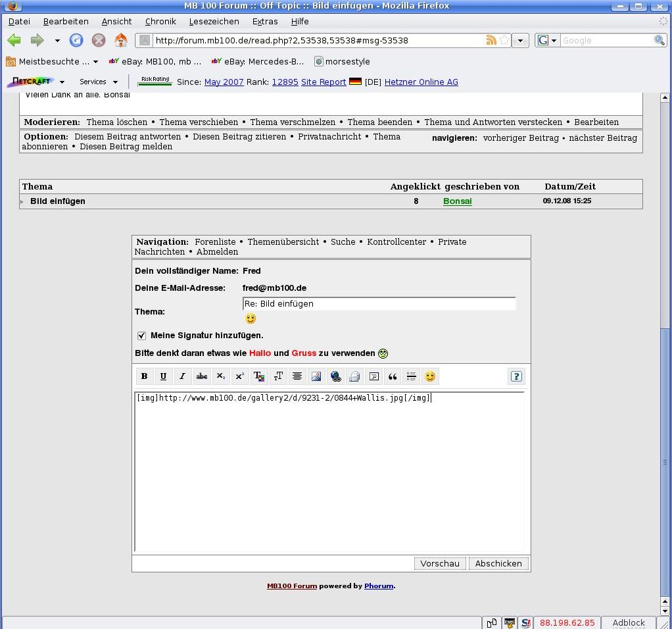The image size is (672, 629).
Task: Click the Bold formatting button
Action: 144,376
